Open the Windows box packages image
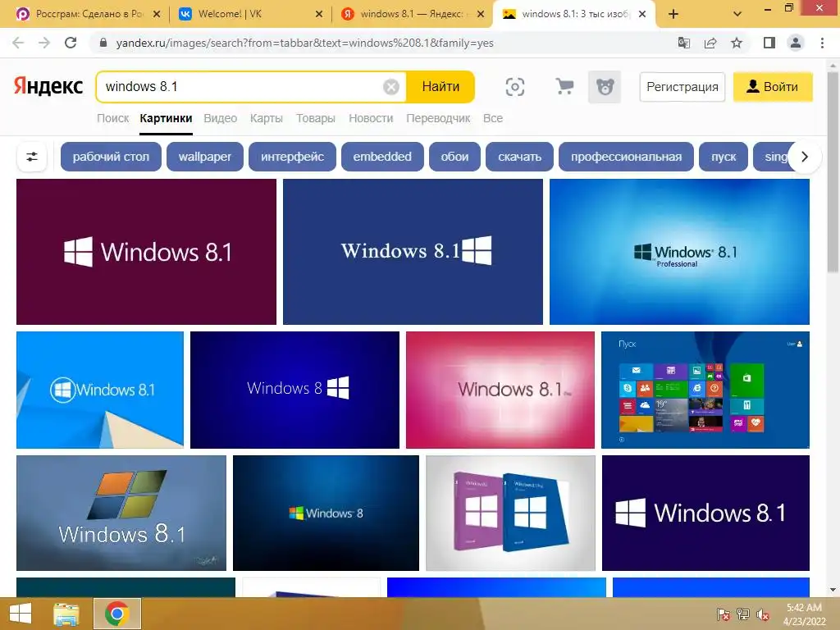840x630 pixels. pyautogui.click(x=510, y=514)
